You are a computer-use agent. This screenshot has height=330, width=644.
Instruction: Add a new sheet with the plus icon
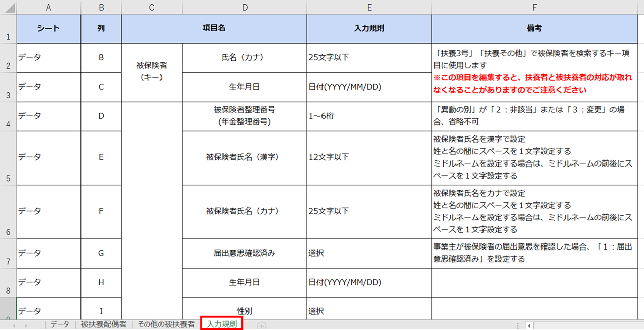262,325
